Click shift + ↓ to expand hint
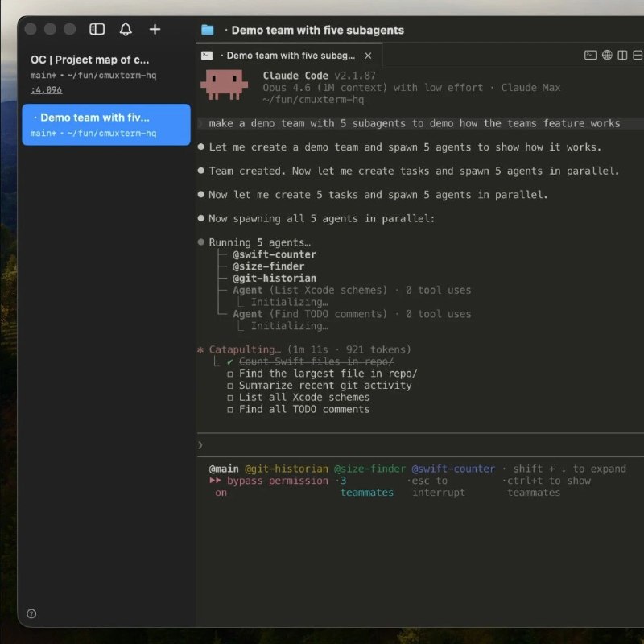Viewport: 644px width, 644px height. point(569,469)
